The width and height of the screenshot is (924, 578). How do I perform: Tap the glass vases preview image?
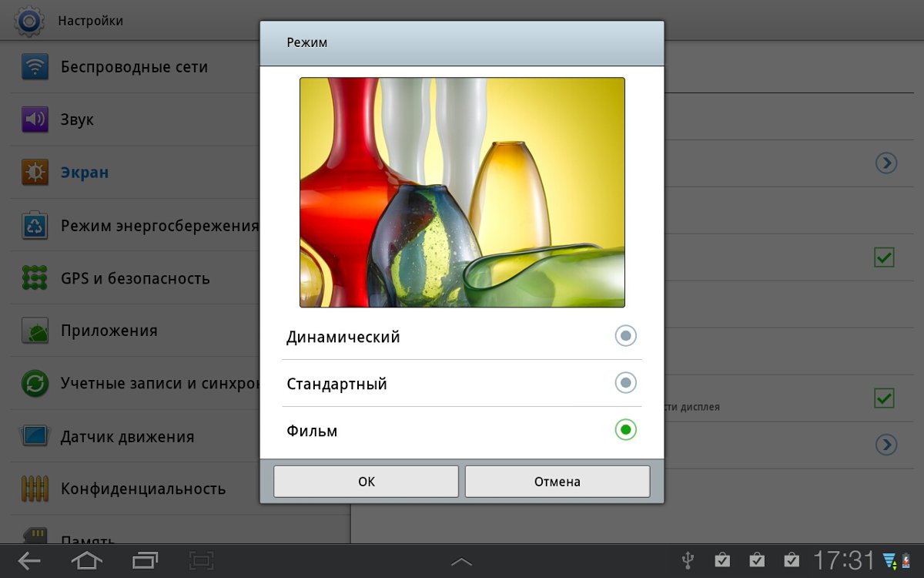[462, 192]
